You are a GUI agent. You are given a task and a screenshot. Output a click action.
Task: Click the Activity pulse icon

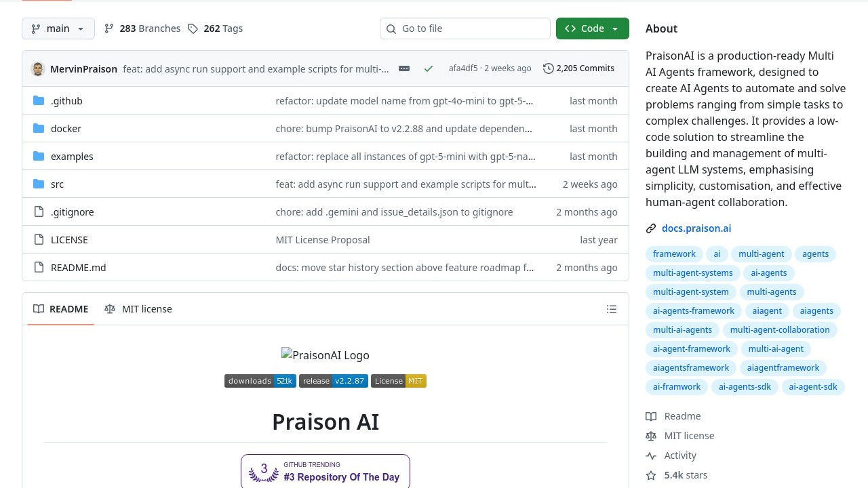651,455
